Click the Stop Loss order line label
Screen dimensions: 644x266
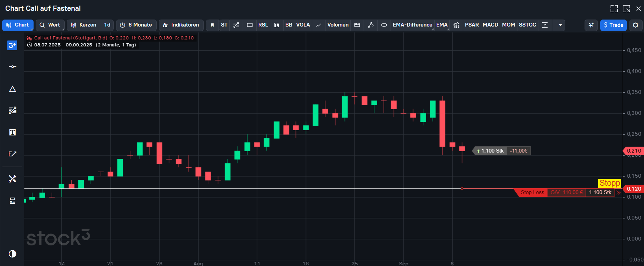point(532,192)
